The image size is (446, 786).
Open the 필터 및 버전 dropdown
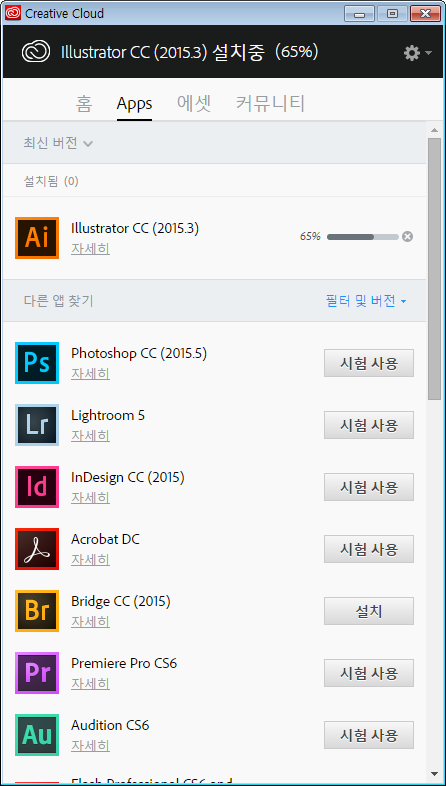coord(366,301)
